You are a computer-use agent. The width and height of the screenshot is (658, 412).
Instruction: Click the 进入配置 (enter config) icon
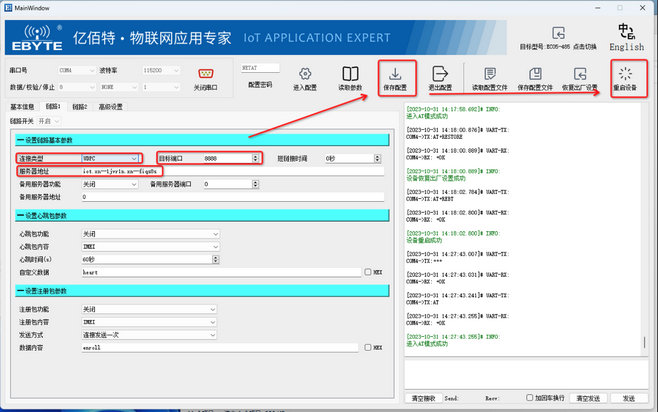coord(303,74)
